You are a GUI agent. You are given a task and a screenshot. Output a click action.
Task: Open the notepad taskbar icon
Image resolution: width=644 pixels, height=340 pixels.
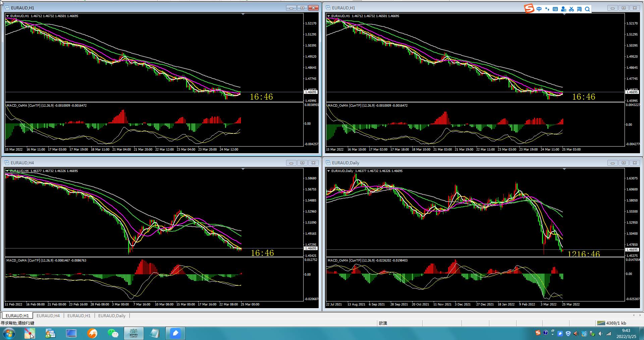pos(154,333)
